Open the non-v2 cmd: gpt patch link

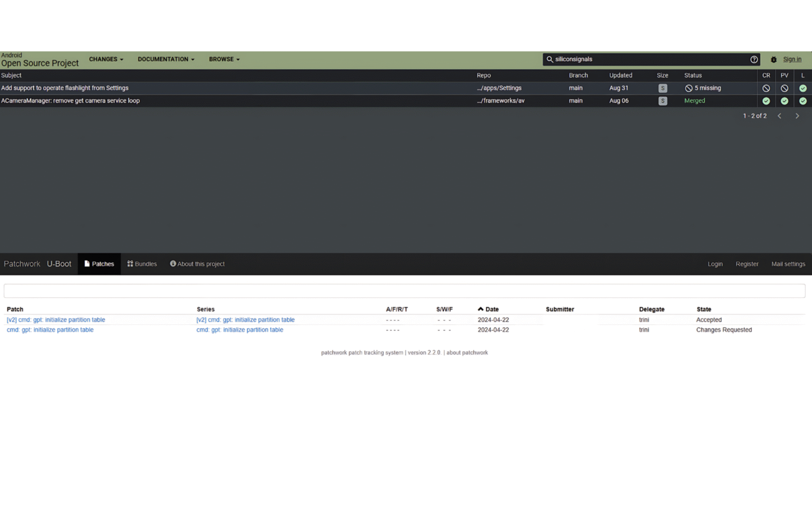point(50,330)
